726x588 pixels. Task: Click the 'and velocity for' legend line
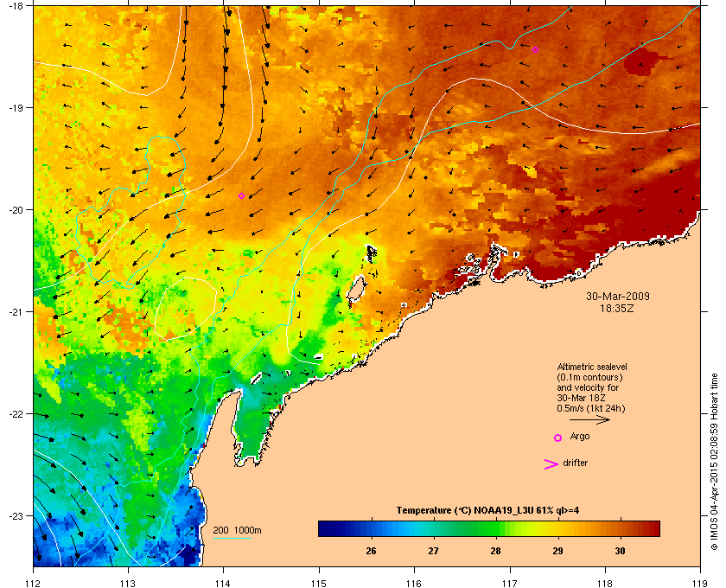(x=588, y=387)
